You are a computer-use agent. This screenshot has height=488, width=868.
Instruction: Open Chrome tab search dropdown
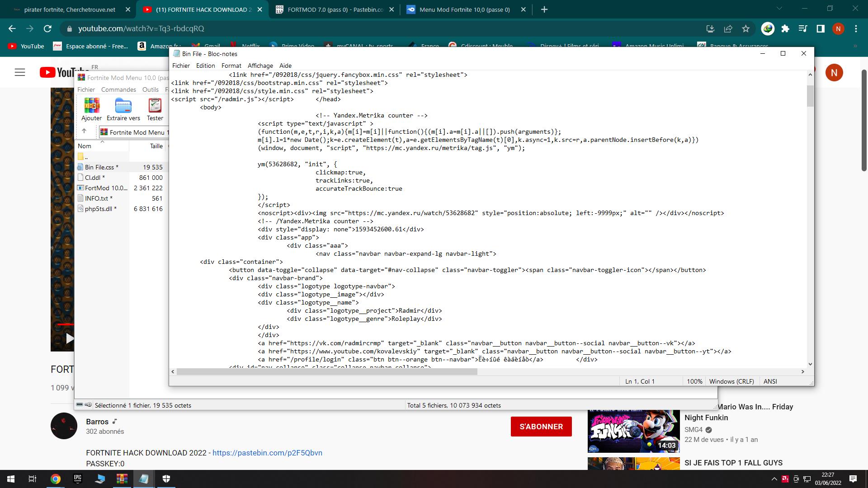point(779,9)
